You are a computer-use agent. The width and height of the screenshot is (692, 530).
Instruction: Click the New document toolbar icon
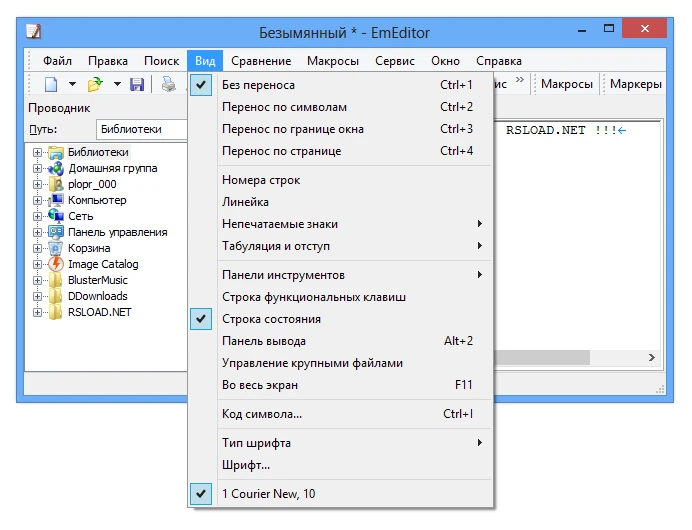(x=51, y=85)
